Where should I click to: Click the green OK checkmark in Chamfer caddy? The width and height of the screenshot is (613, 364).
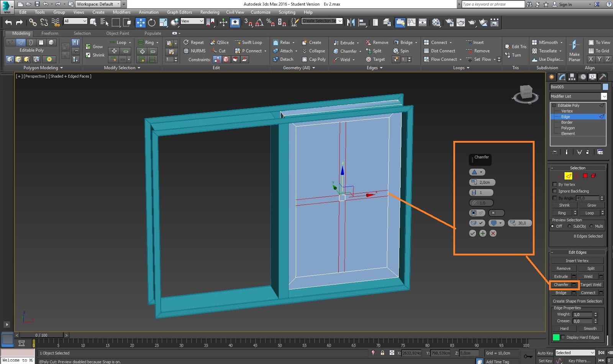pyautogui.click(x=472, y=233)
